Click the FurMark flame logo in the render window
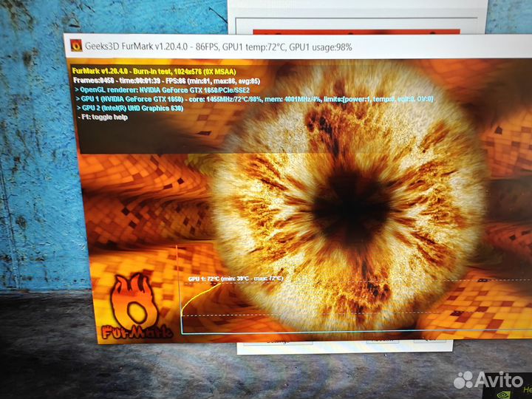The height and width of the screenshot is (399, 532). click(136, 306)
